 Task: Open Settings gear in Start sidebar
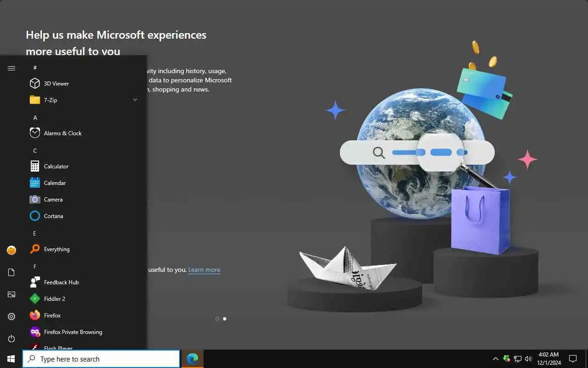pos(11,316)
